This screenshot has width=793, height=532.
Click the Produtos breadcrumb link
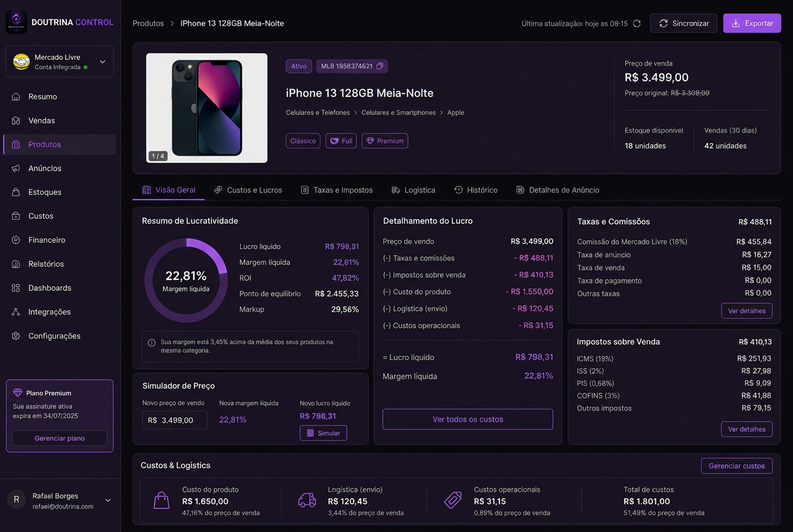click(148, 23)
